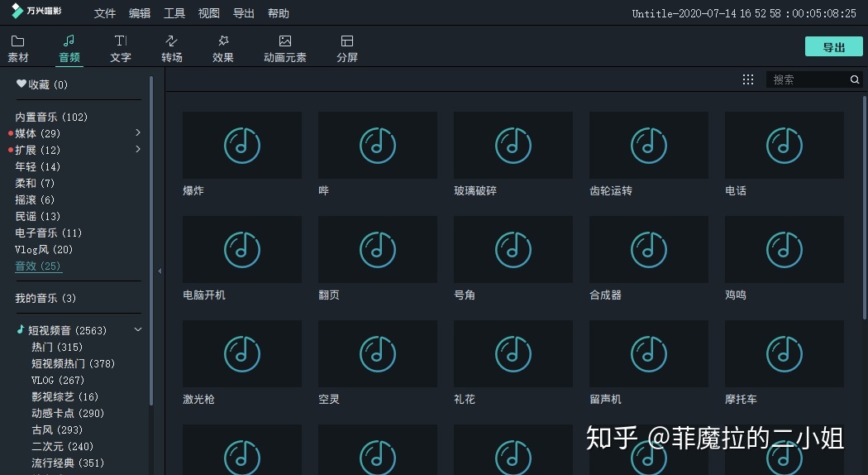Select 二次元 (240) subcategory
868x475 pixels.
(x=63, y=447)
